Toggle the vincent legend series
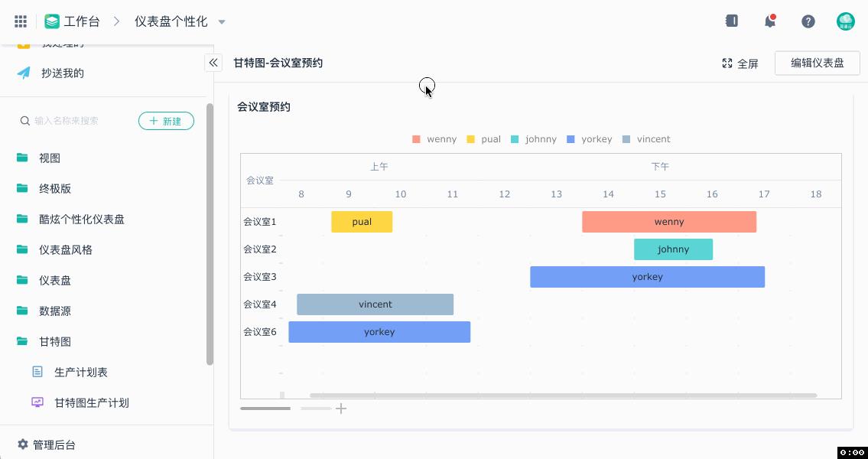 (x=646, y=139)
